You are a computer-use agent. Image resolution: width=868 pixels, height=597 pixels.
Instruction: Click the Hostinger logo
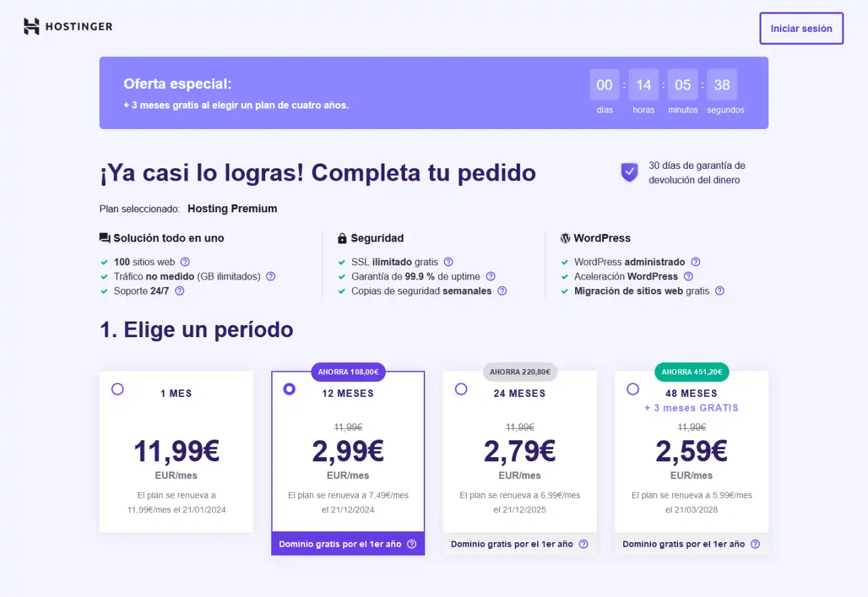coord(68,26)
